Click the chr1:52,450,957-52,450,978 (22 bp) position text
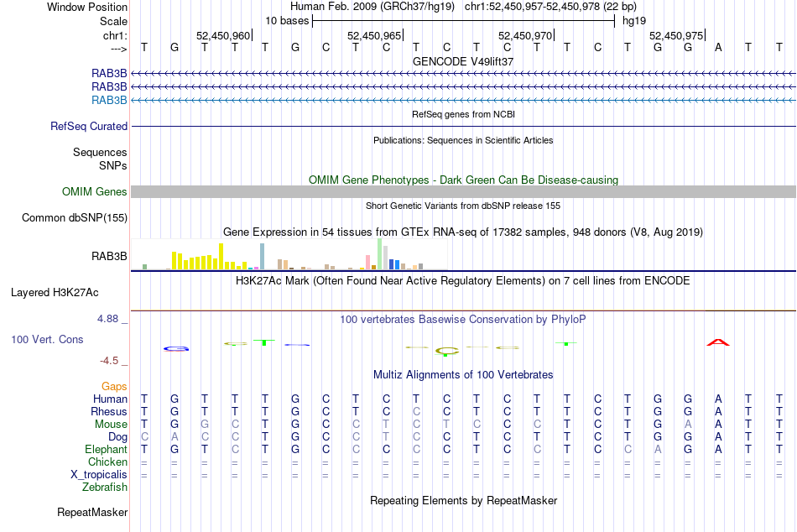This screenshot has width=797, height=532. tap(550, 7)
